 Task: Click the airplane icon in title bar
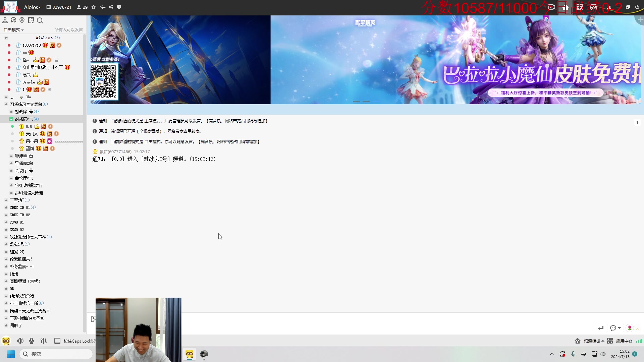point(103,7)
